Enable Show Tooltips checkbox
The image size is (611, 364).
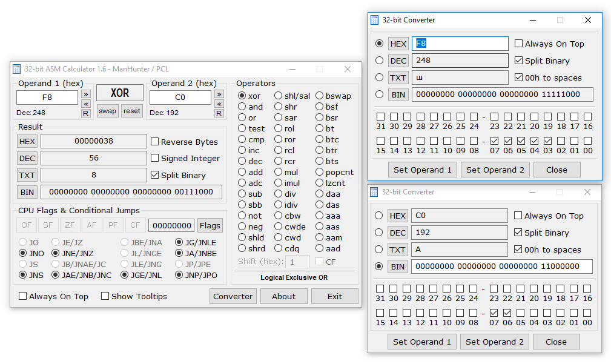click(105, 296)
